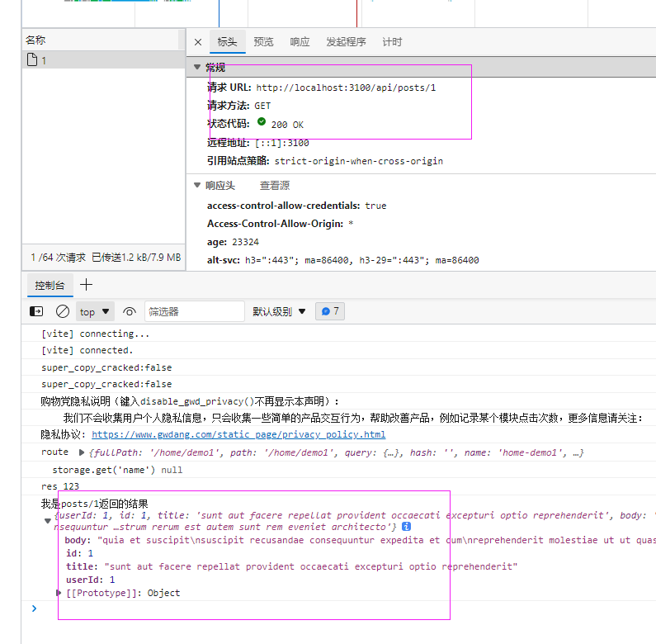Select the 控制台 drawer tab
This screenshot has height=644, width=656.
click(x=50, y=286)
